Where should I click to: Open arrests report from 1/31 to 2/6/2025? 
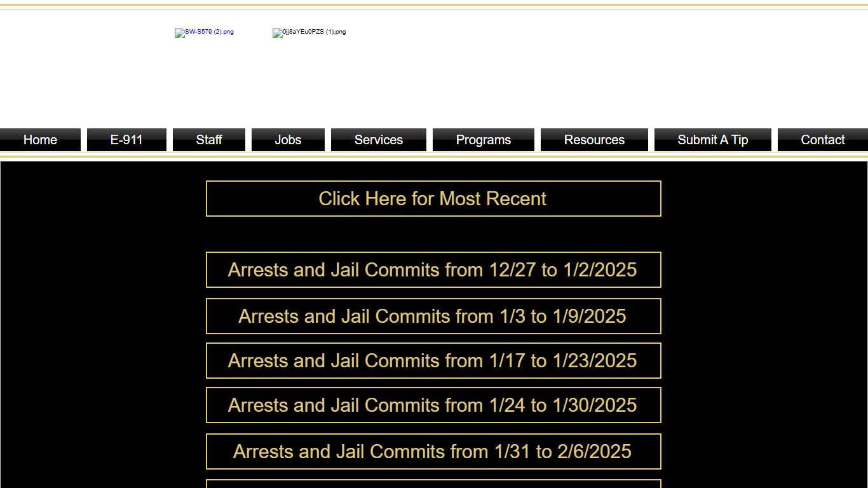point(433,451)
